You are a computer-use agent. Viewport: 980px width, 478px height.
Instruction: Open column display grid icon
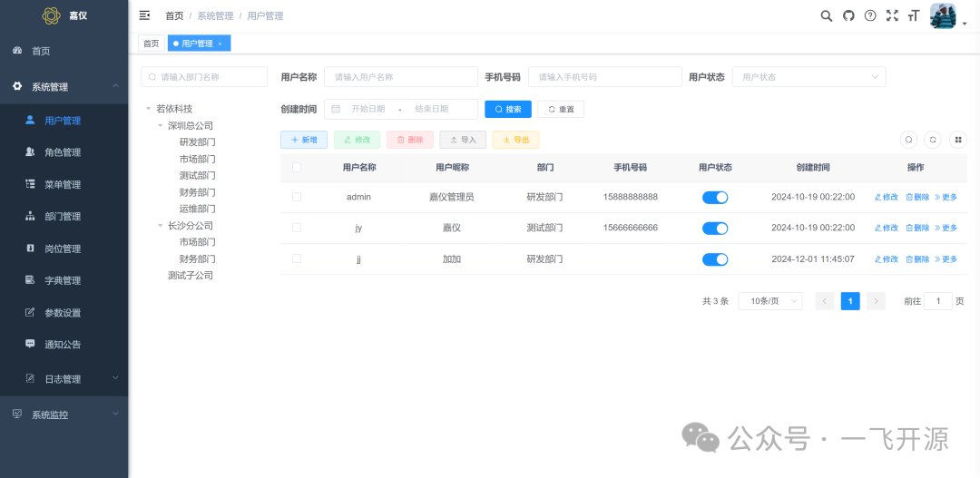957,140
